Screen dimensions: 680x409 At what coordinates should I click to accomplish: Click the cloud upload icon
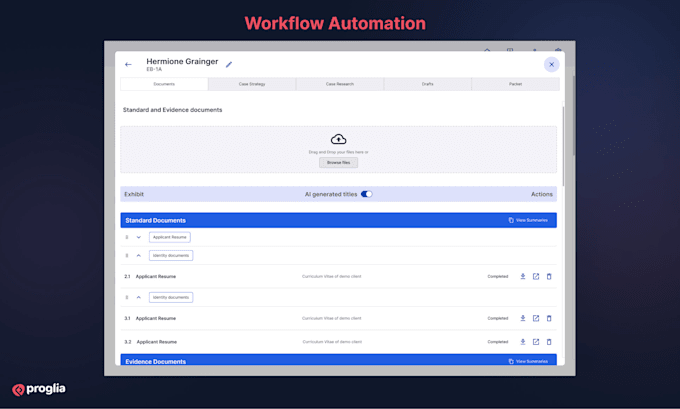coord(338,139)
